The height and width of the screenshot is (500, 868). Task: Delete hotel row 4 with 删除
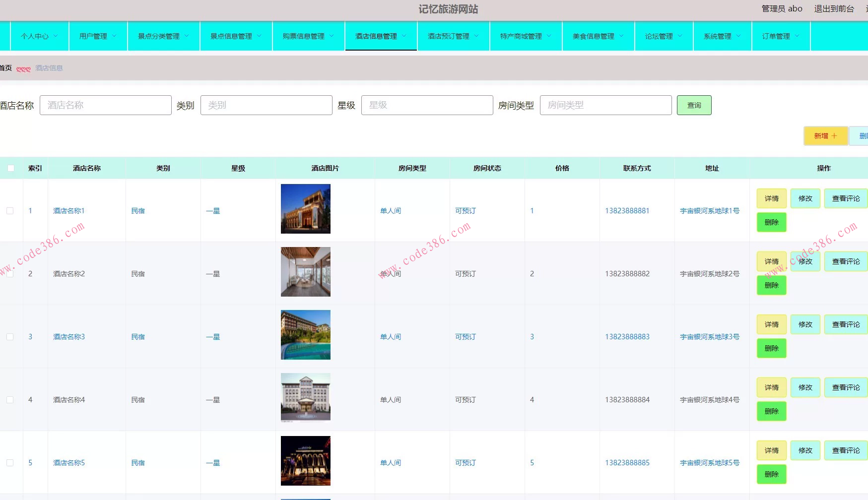click(771, 411)
